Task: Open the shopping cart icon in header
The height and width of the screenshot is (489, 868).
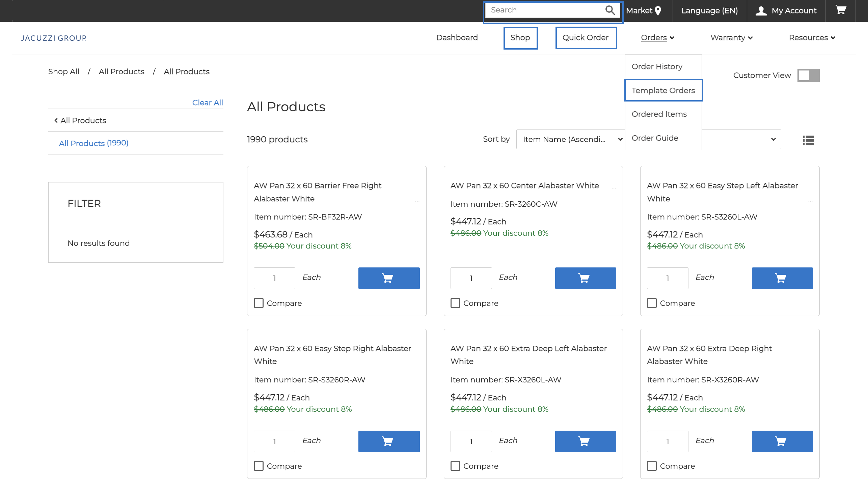Action: pyautogui.click(x=840, y=10)
